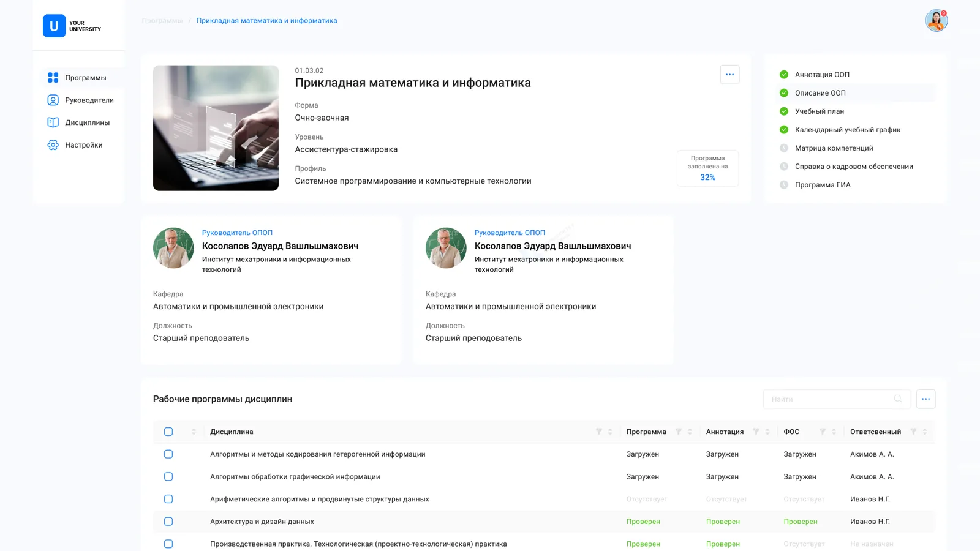Open the Настройки sidebar section
The width and height of the screenshot is (980, 551).
[x=78, y=145]
